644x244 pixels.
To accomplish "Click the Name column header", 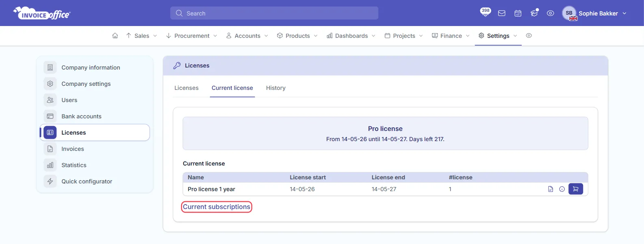I will click(196, 177).
